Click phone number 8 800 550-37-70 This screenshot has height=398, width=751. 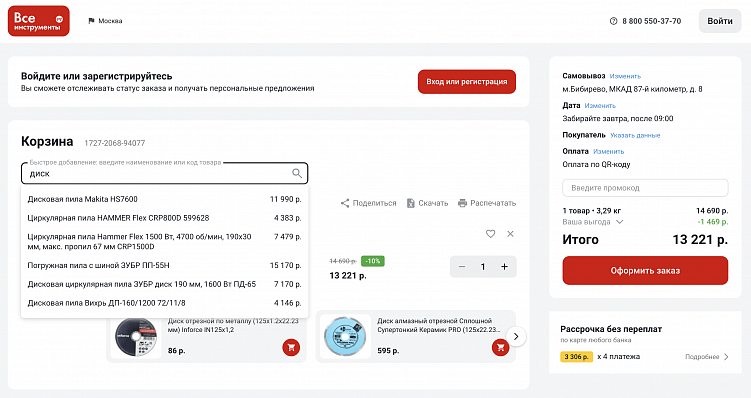click(x=651, y=21)
